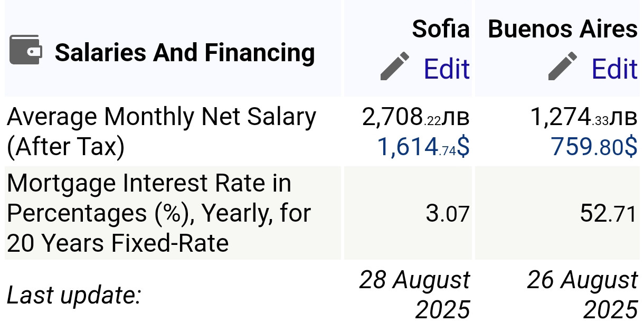The height and width of the screenshot is (323, 644).
Task: Click the pencil icon under Sofia
Action: (395, 66)
